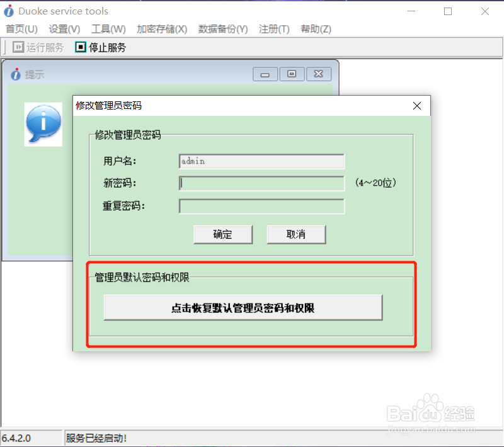Minimize the 提示 window

click(265, 74)
